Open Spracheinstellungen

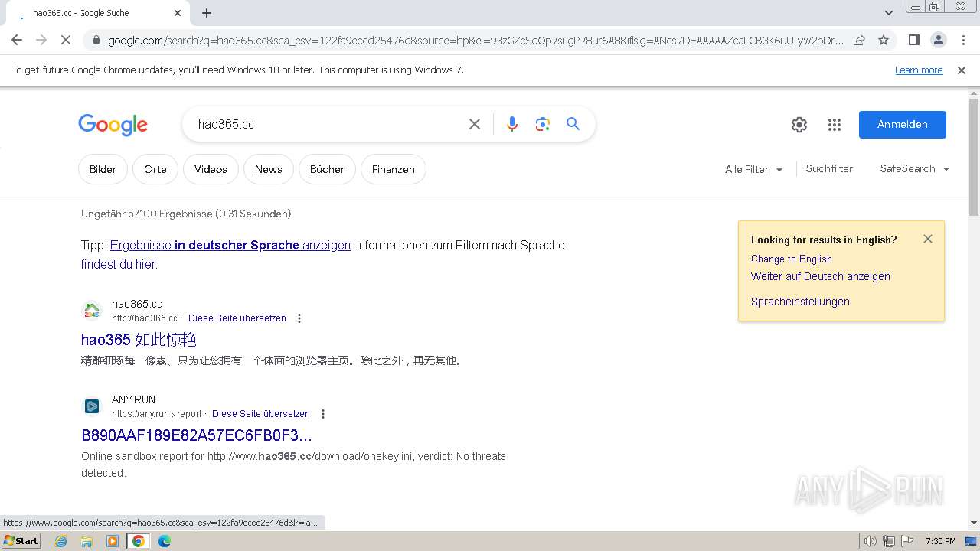point(800,302)
